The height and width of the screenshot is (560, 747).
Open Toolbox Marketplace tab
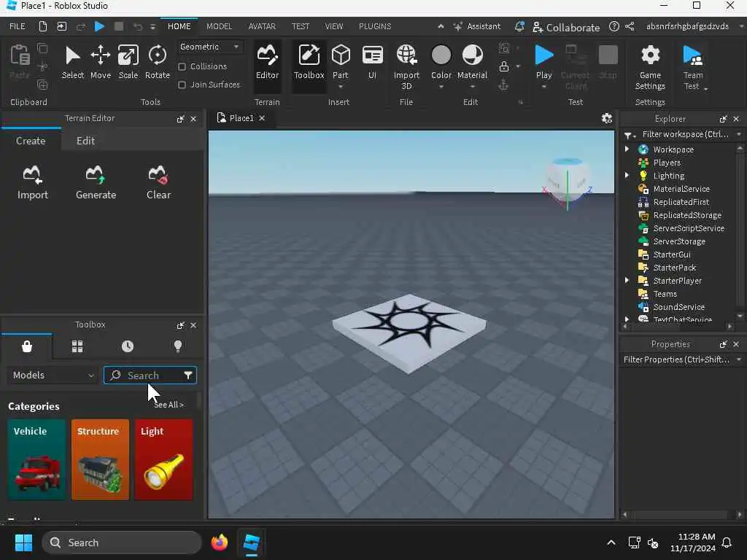tap(27, 346)
